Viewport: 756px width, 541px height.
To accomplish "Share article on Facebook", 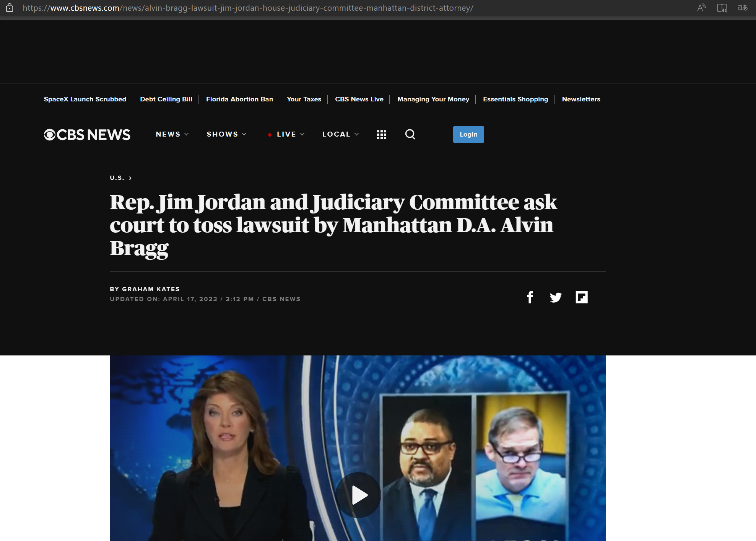I will pos(530,297).
